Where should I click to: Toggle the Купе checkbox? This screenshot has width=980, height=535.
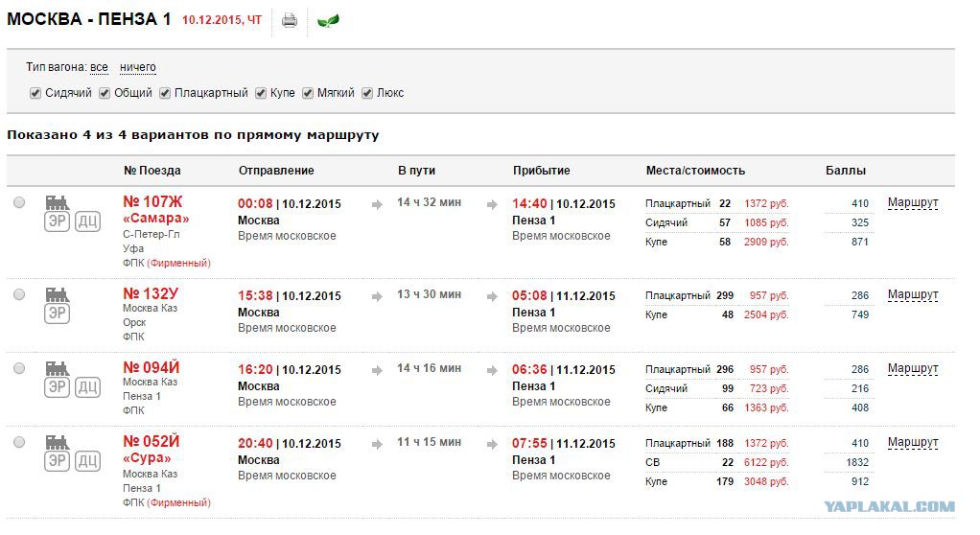[x=261, y=93]
